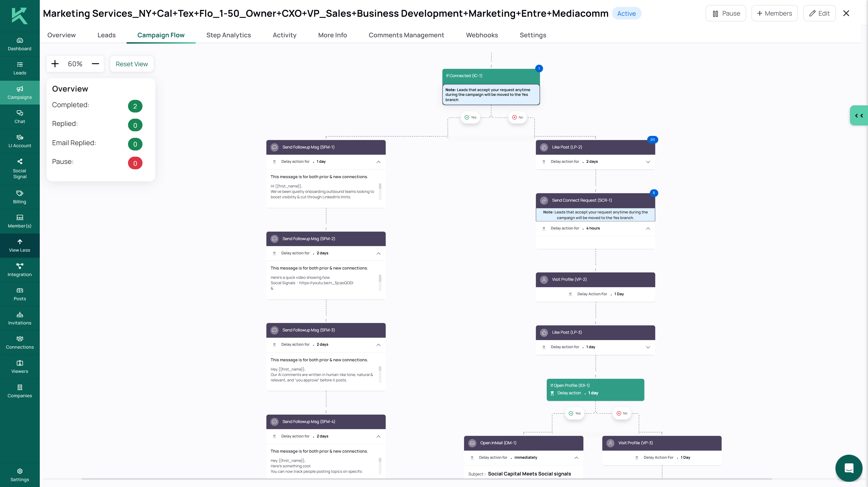This screenshot has width=868, height=487.
Task: Open the Campaigns section in sidebar
Action: (19, 92)
